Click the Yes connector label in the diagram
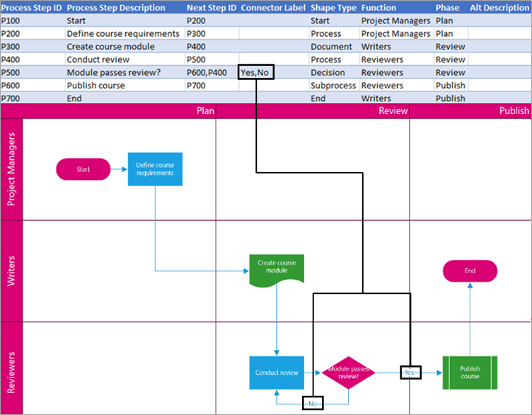 (410, 372)
